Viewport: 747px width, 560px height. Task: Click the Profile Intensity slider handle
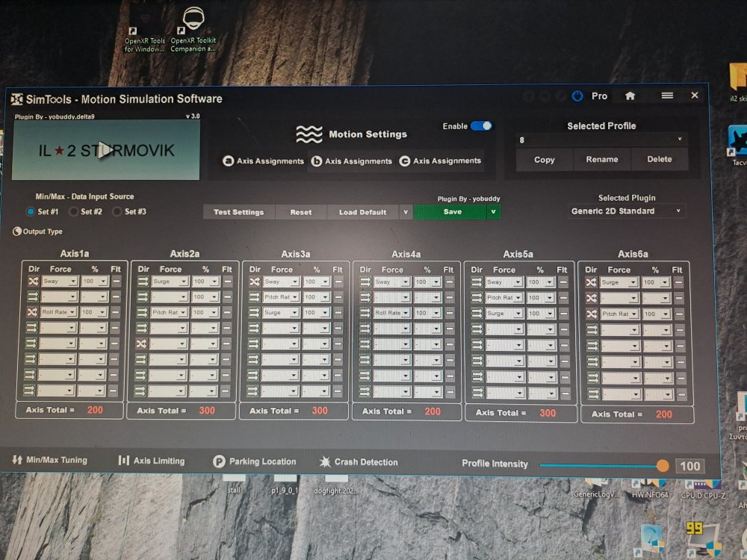pyautogui.click(x=662, y=465)
